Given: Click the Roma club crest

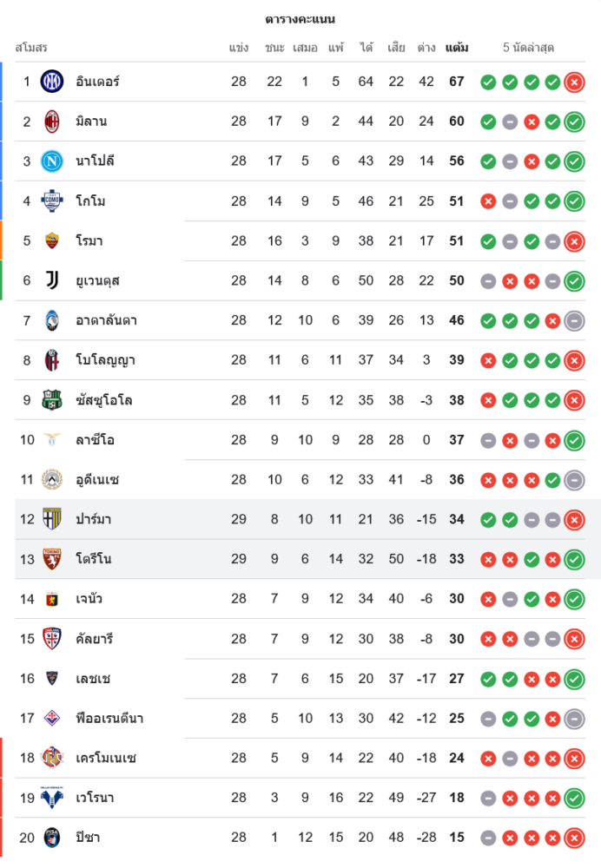Looking at the screenshot, I should [x=52, y=240].
